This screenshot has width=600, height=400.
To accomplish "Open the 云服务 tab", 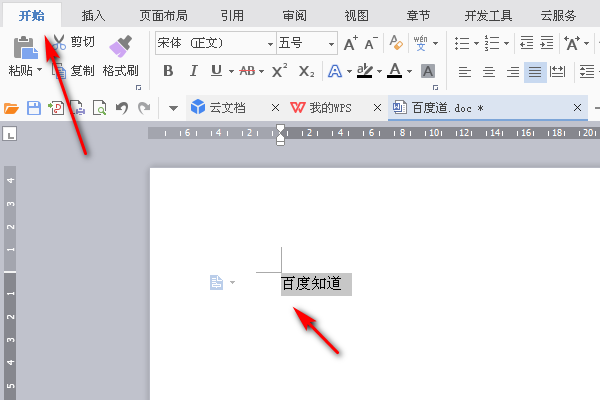I will tap(558, 16).
